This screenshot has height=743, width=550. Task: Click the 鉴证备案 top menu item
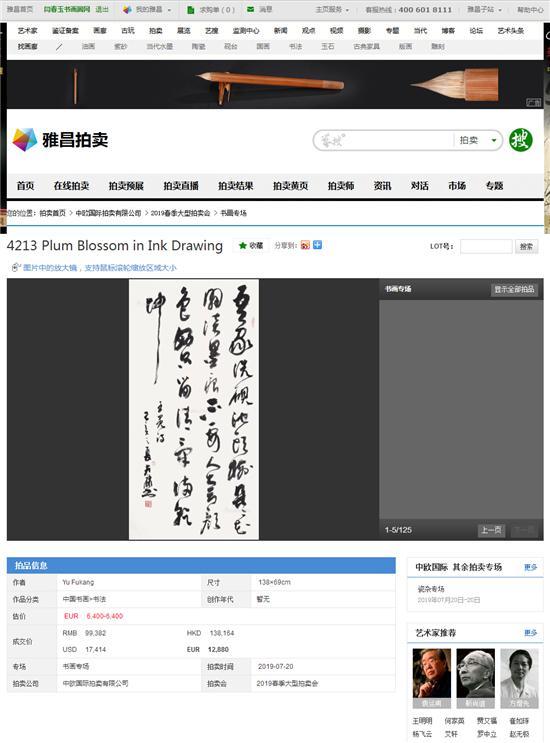65,30
